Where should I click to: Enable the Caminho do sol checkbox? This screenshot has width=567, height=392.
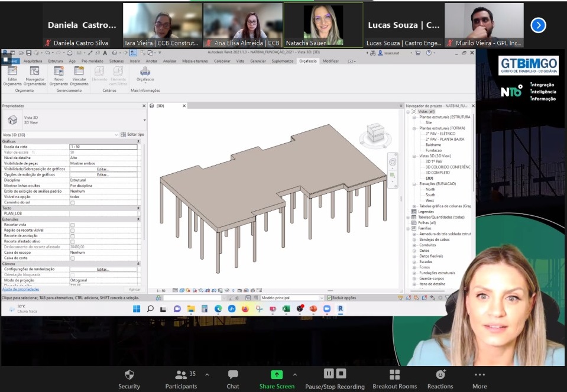click(73, 203)
